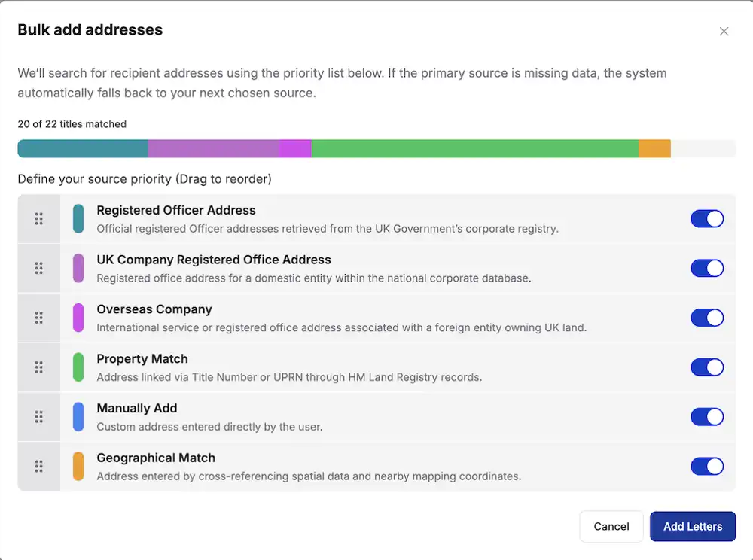
Task: Turn off UK Company Registered Office Address source
Action: click(707, 268)
